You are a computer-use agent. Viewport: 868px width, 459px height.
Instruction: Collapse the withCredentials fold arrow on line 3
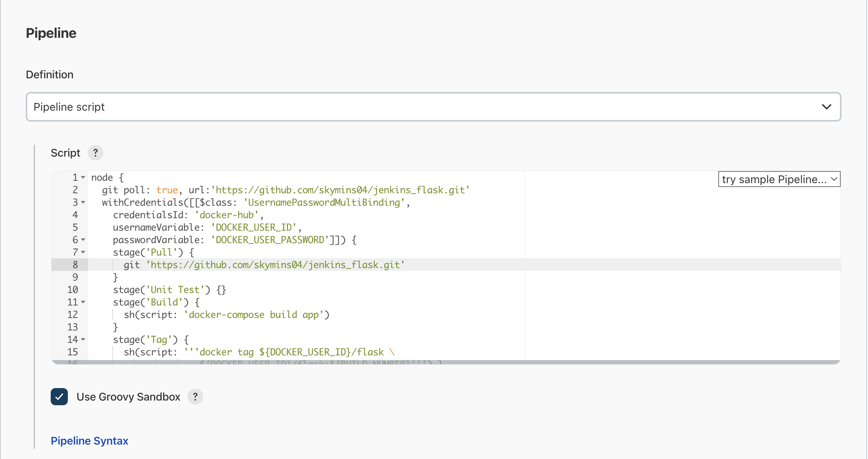pyautogui.click(x=83, y=203)
